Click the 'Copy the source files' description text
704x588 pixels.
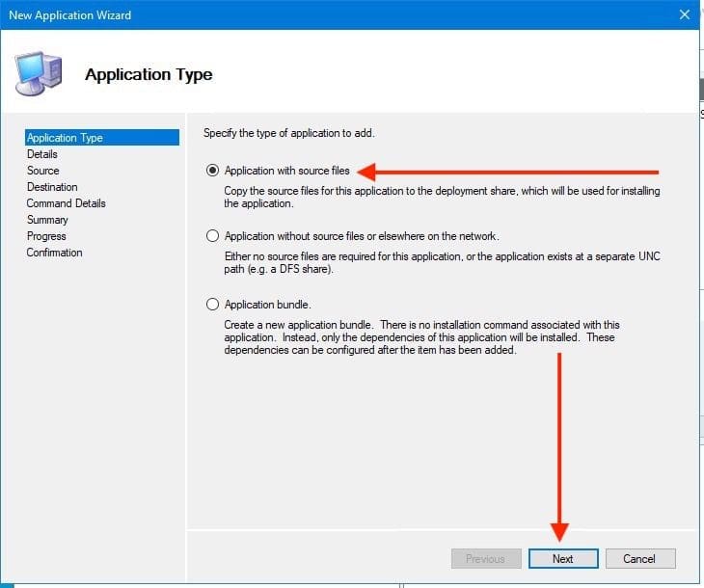pos(442,198)
